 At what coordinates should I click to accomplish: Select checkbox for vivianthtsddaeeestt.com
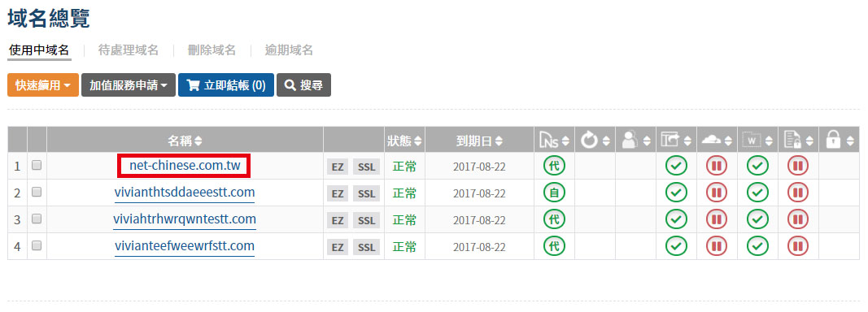point(37,192)
